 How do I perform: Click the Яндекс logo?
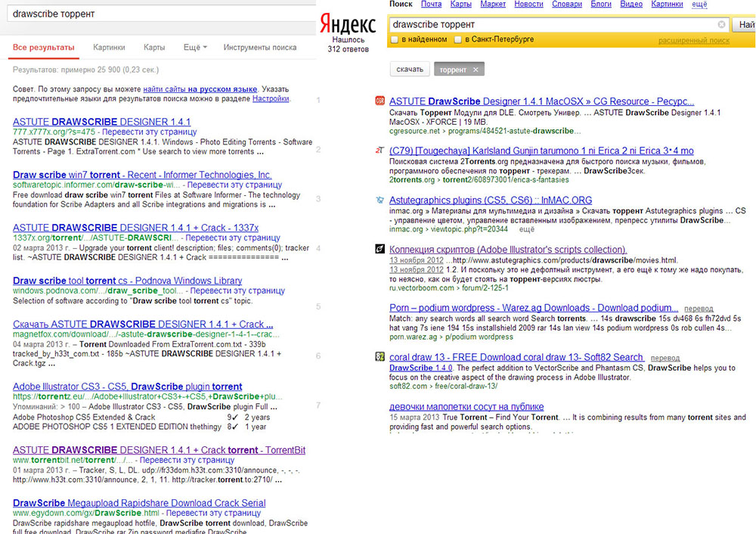[348, 23]
